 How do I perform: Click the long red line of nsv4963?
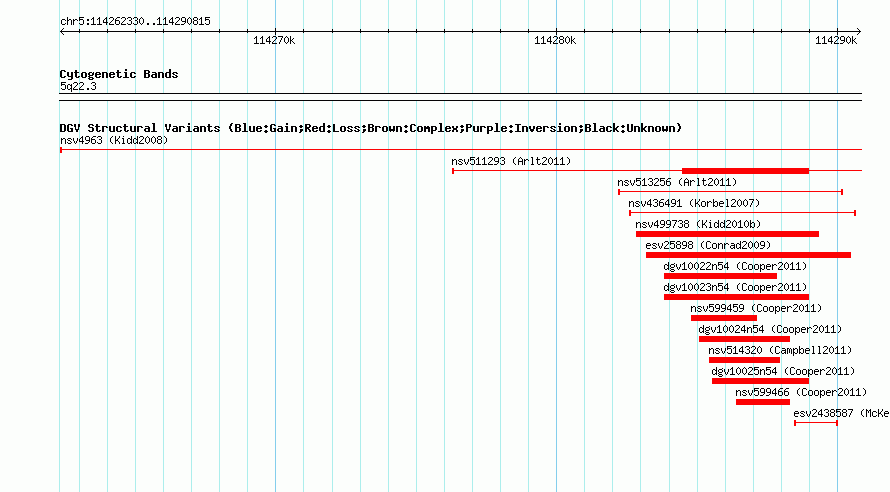pyautogui.click(x=461, y=150)
